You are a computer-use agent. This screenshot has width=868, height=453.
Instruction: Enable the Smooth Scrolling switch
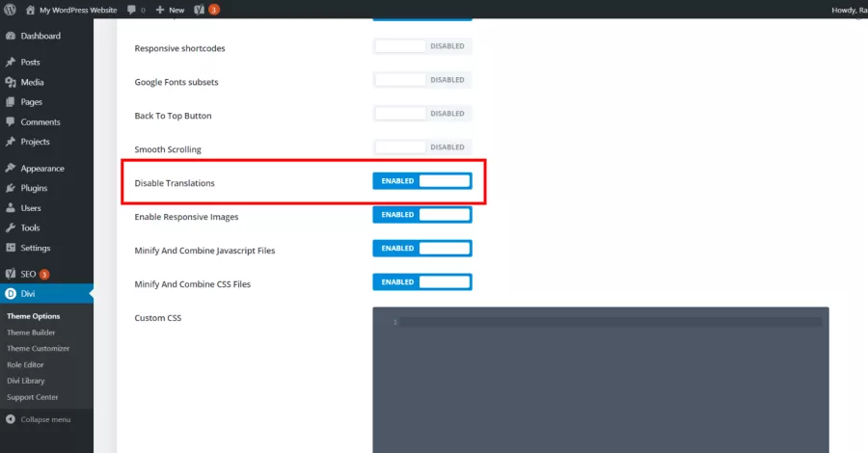click(422, 147)
